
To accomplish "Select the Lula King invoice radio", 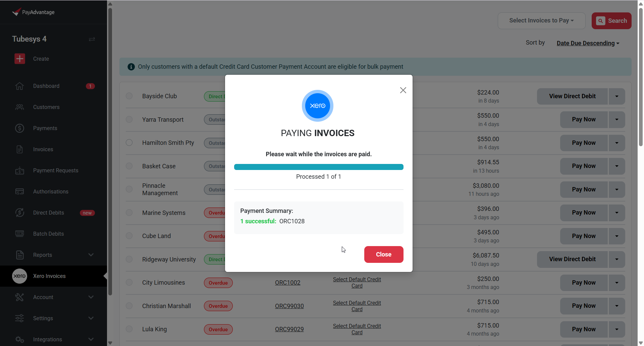I will 129,329.
